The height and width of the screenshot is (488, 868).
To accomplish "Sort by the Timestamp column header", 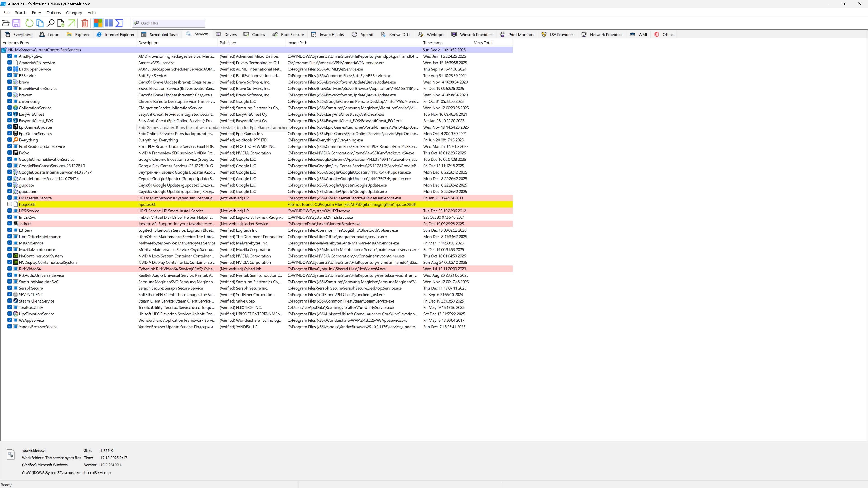I will click(433, 43).
